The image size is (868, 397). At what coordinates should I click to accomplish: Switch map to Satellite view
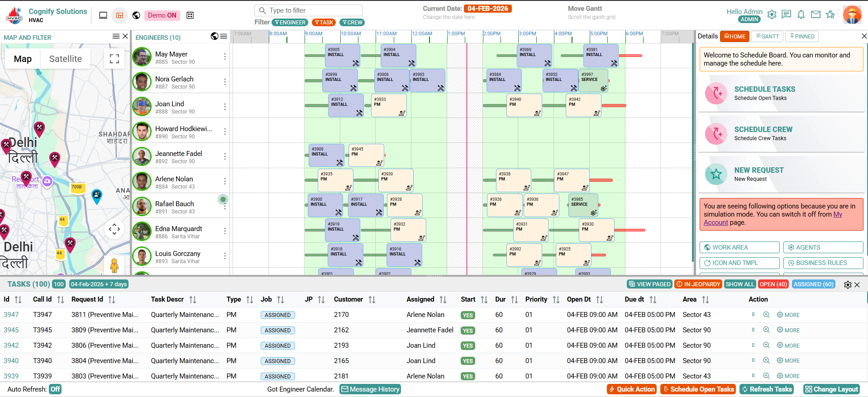(x=65, y=59)
